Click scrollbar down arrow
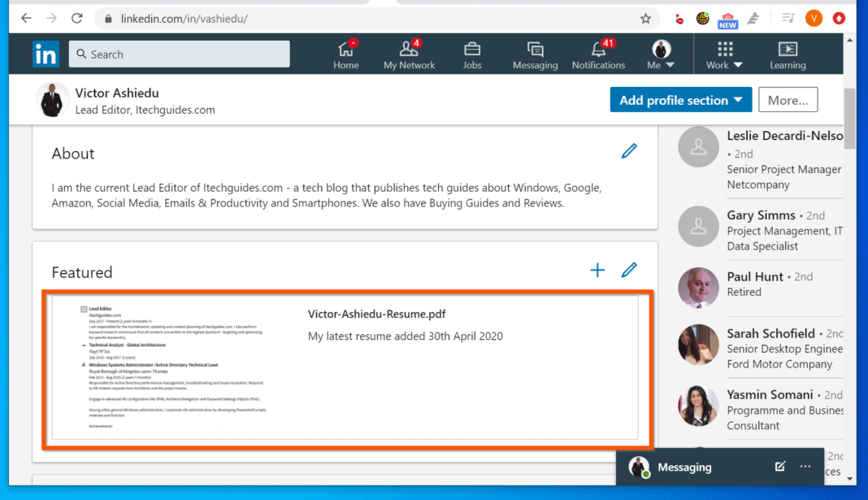 850,479
